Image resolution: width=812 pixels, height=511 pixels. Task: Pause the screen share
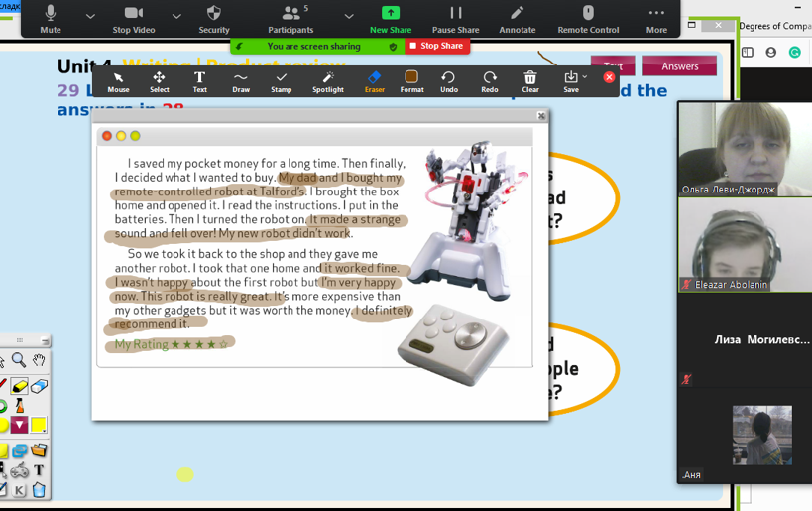(455, 18)
